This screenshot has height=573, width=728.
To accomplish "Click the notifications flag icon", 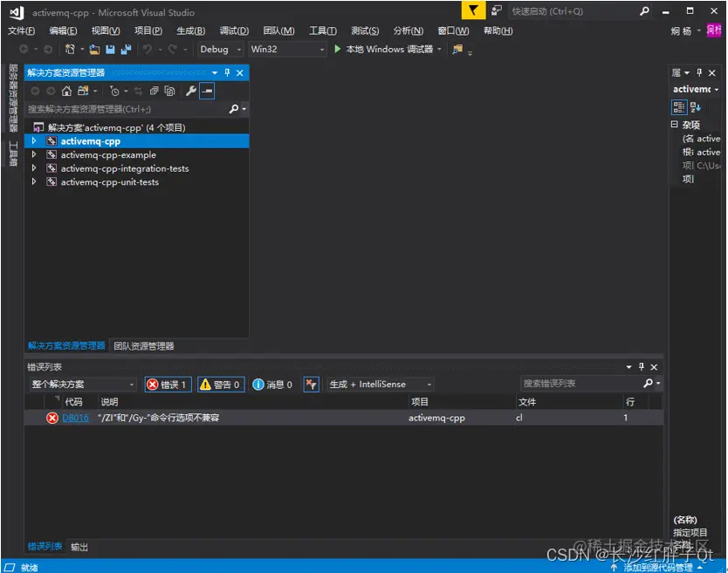I will pos(473,10).
